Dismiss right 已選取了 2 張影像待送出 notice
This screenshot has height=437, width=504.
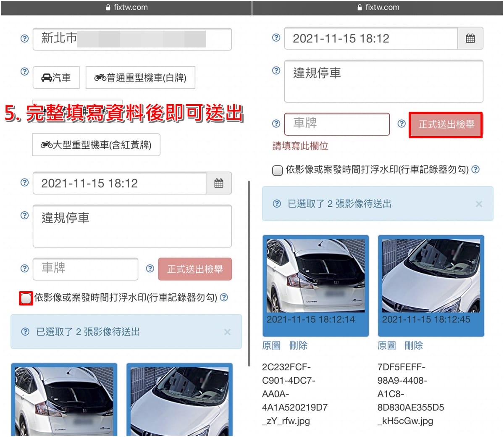pos(479,204)
